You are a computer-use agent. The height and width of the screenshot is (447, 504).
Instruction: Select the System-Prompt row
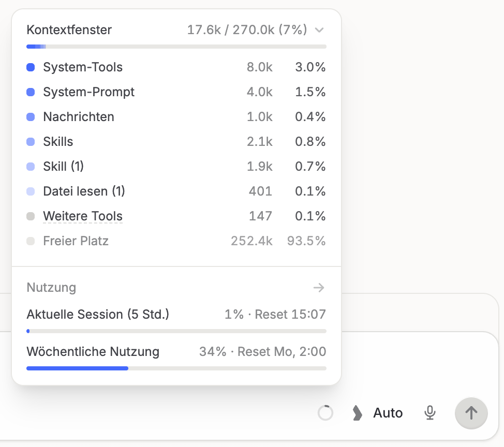[176, 92]
